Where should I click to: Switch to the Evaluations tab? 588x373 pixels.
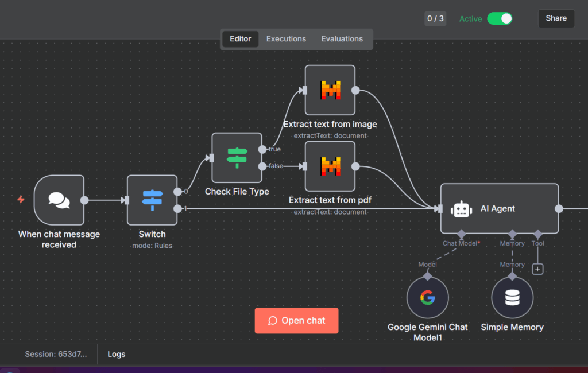pos(342,39)
